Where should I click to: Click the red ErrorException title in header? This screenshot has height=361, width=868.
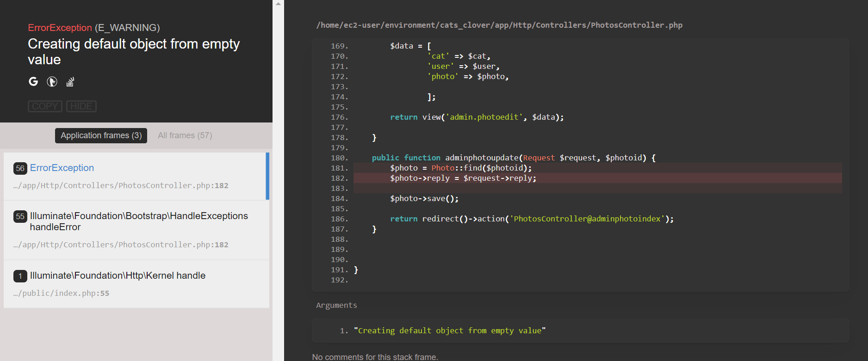(60, 28)
